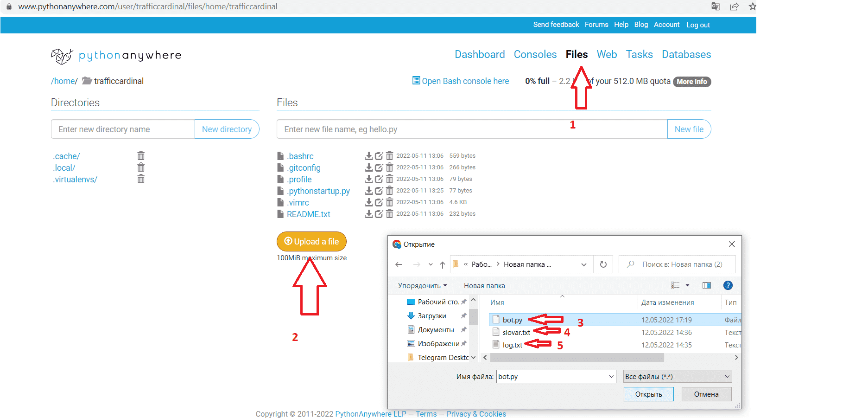Viewport: 868px width, 418px height.
Task: Download the .pythonstartup.py file
Action: click(x=369, y=191)
